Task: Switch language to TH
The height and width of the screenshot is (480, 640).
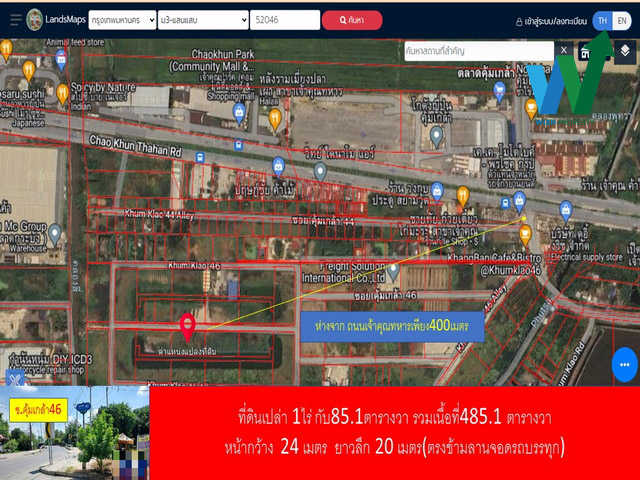Action: tap(601, 20)
